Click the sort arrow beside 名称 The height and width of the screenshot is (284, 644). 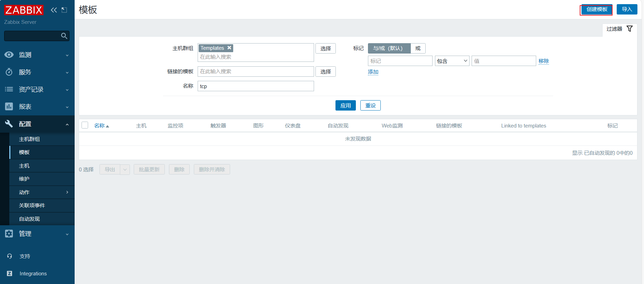[107, 126]
